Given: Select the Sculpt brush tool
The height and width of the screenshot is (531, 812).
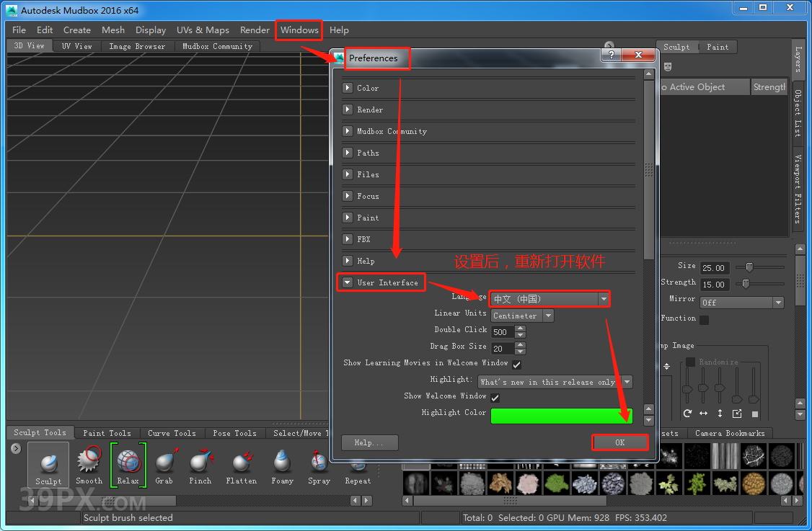Looking at the screenshot, I should pyautogui.click(x=48, y=463).
